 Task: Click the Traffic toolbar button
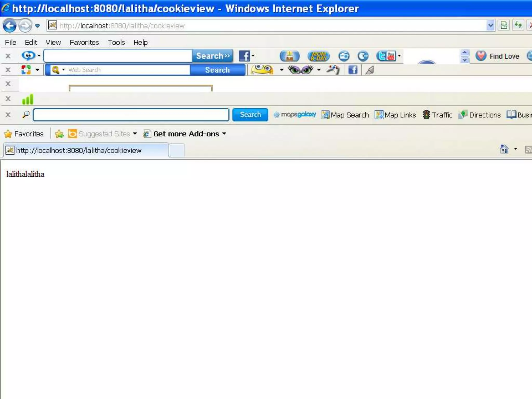[437, 115]
